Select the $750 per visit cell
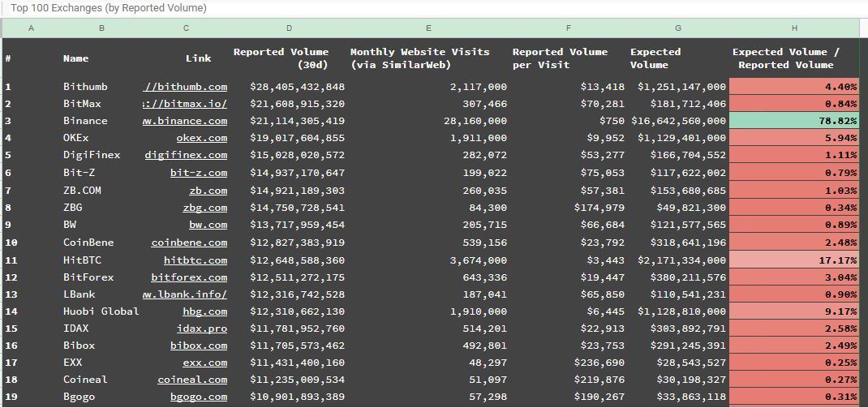 pyautogui.click(x=569, y=121)
